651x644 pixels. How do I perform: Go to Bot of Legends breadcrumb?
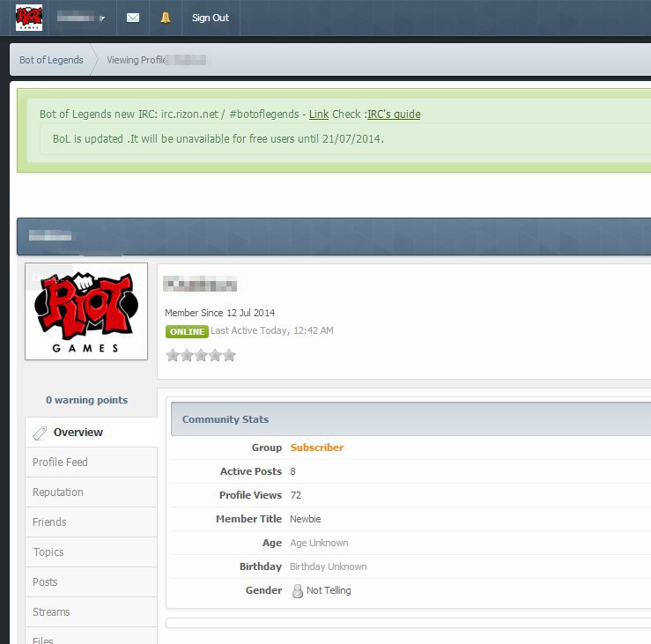[x=51, y=60]
